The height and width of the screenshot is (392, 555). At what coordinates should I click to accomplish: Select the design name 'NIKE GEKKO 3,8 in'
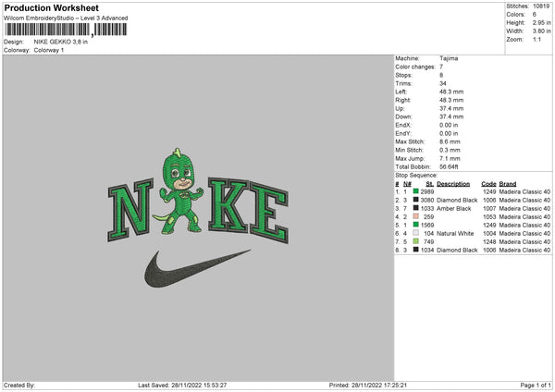tap(61, 42)
